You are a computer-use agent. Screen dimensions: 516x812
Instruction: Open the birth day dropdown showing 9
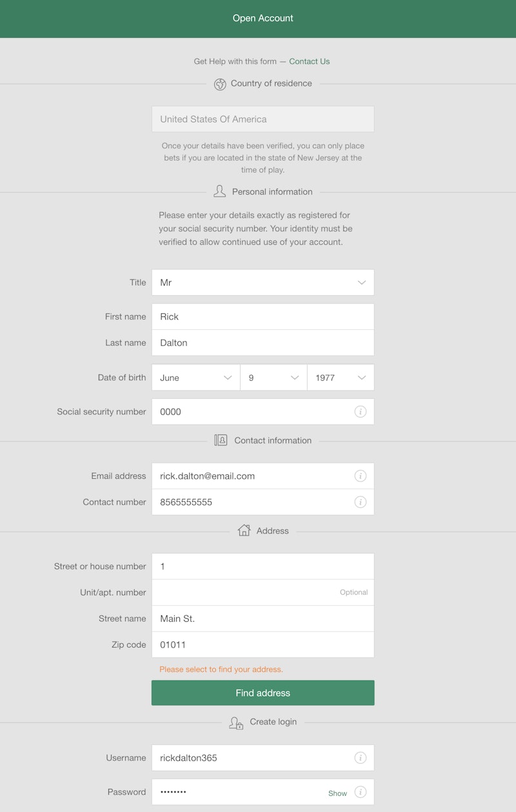pyautogui.click(x=273, y=378)
